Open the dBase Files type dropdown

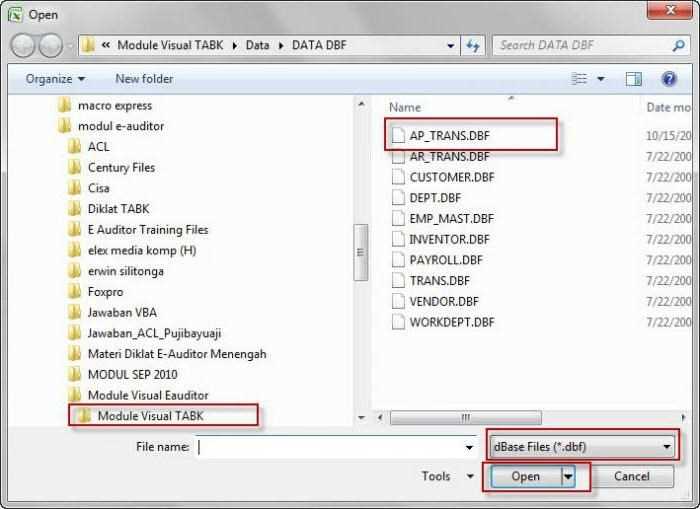[582, 446]
